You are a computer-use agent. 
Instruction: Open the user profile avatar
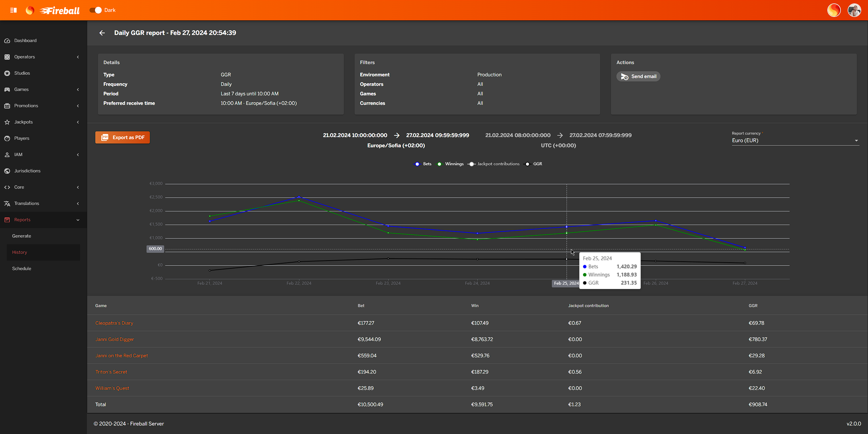[x=854, y=10]
